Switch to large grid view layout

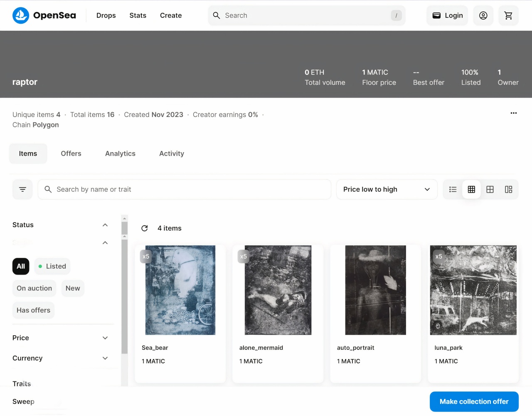point(490,189)
